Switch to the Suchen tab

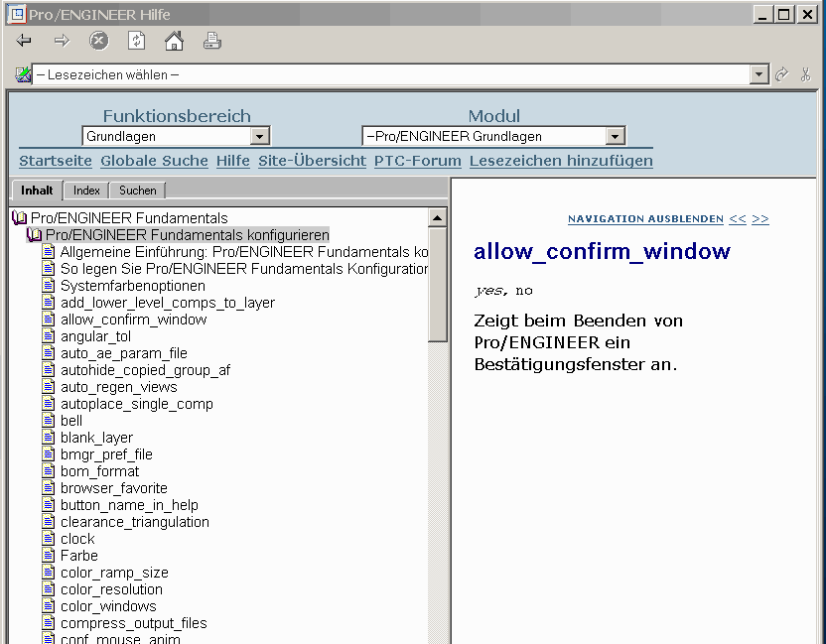pyautogui.click(x=137, y=191)
